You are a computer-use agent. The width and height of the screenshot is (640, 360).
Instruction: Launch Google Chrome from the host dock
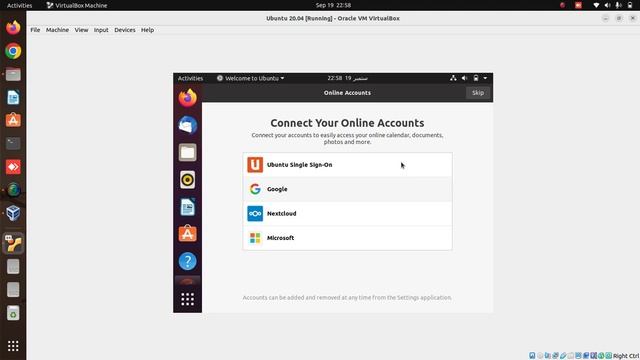[13, 51]
